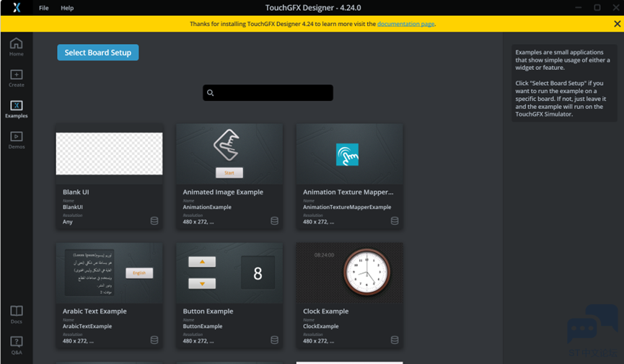Click the AnimationExample name value
Viewport: 624px width, 364px height.
coord(207,208)
